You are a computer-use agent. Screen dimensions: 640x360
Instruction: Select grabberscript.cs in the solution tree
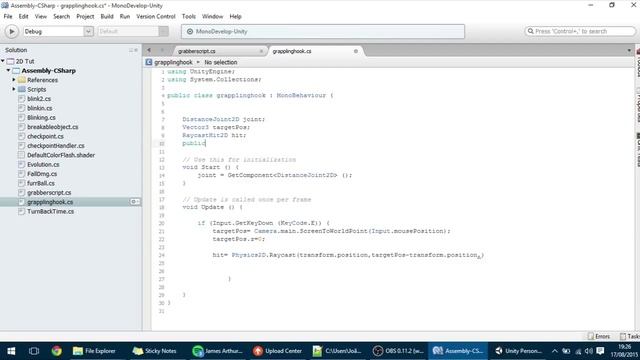pyautogui.click(x=49, y=193)
